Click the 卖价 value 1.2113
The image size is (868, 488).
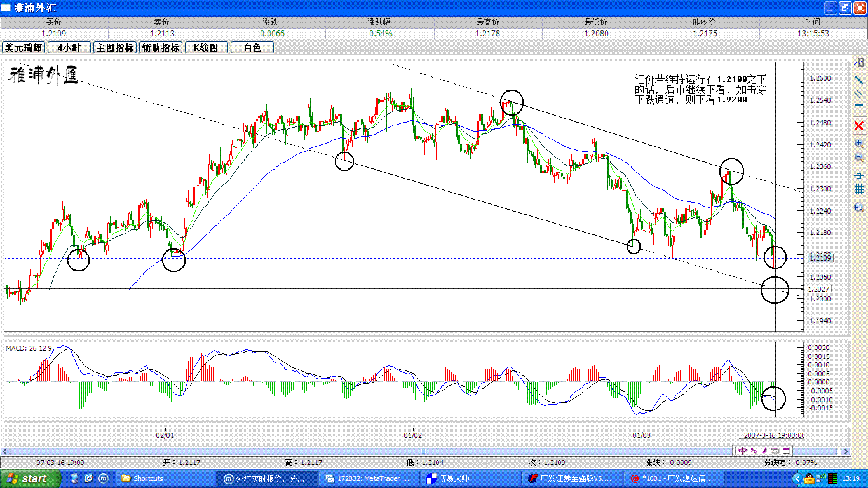pos(163,33)
